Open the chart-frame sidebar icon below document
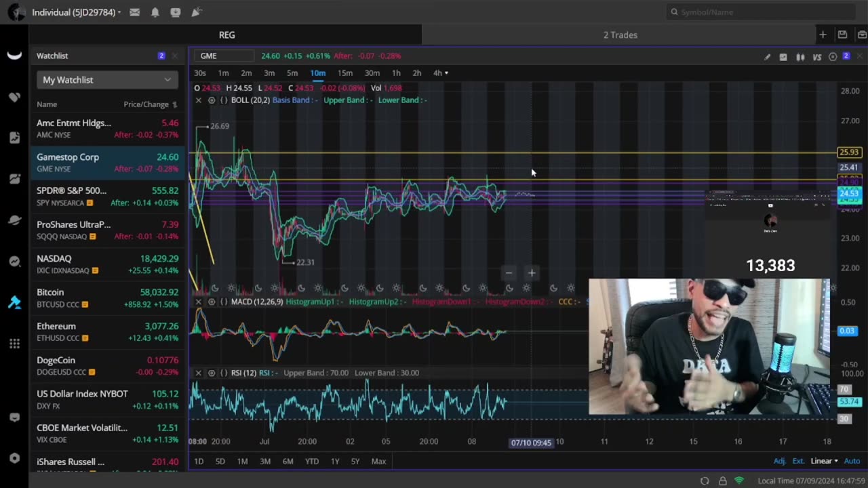This screenshot has width=868, height=488. click(x=14, y=179)
